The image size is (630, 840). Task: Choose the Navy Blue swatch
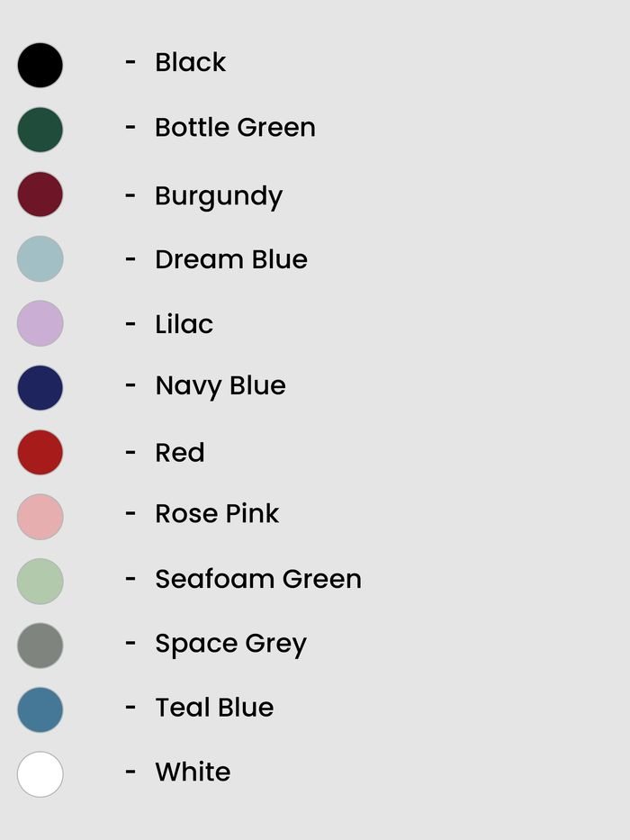tap(40, 388)
